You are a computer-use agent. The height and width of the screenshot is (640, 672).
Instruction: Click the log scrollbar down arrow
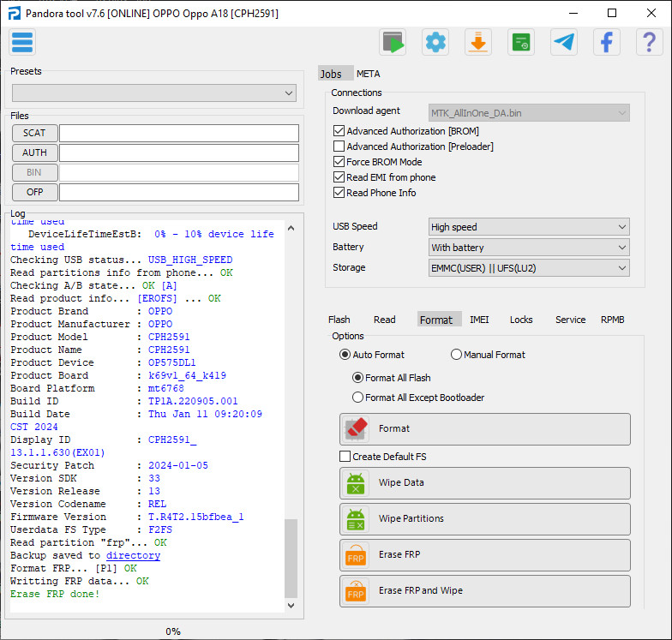point(291,605)
